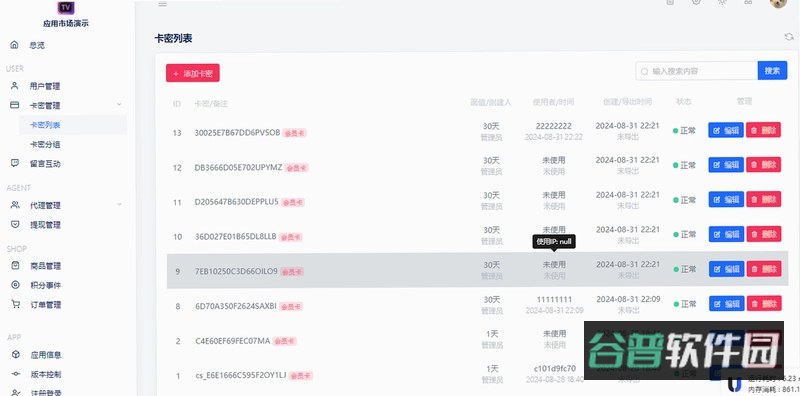Open 应用信息 in the sidebar
Image resolution: width=800 pixels, height=396 pixels.
[46, 355]
